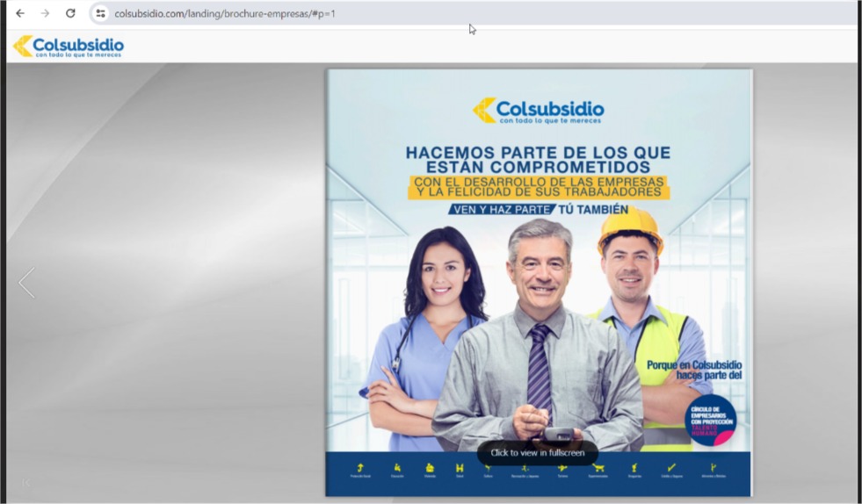The height and width of the screenshot is (504, 862).
Task: Open the site information icon in address bar
Action: tap(100, 13)
